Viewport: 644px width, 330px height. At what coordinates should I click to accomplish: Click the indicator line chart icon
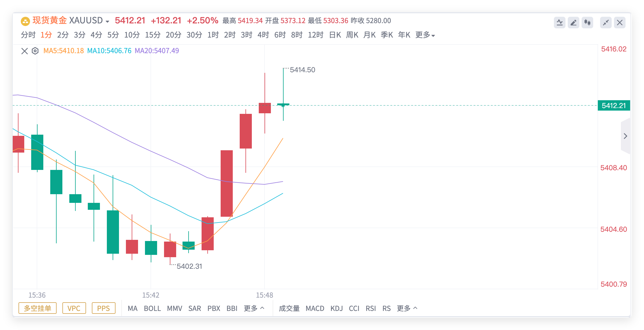559,23
